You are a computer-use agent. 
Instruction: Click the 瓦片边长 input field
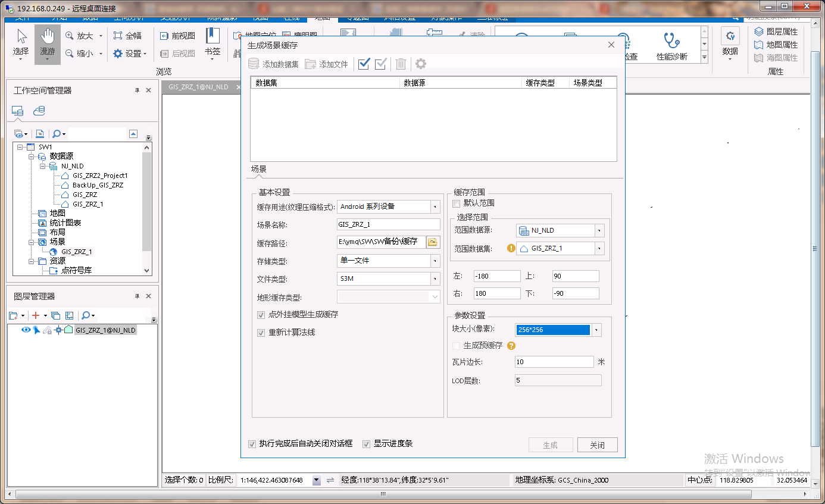click(554, 362)
